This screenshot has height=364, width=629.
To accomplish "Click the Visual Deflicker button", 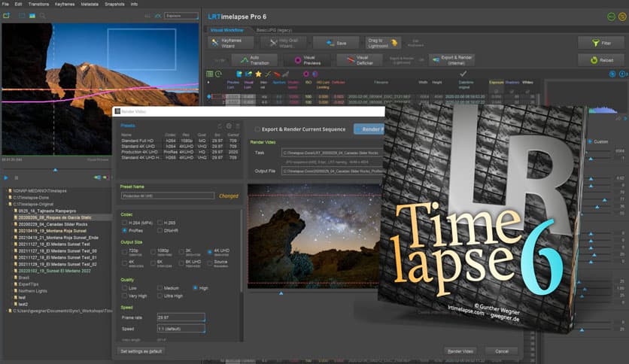I will pos(360,60).
